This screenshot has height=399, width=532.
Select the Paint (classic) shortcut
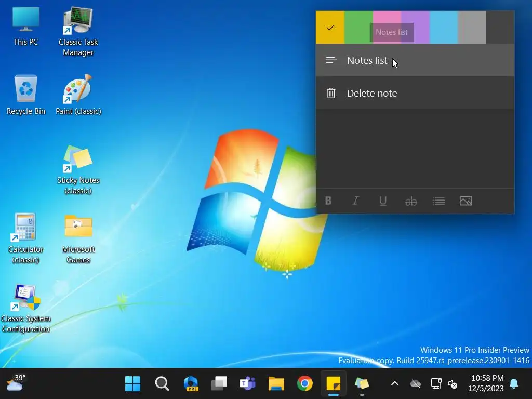pyautogui.click(x=78, y=95)
